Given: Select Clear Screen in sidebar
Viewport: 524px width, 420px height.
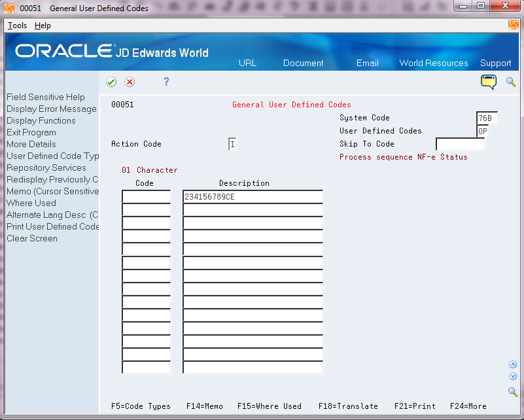Looking at the screenshot, I should 32,238.
